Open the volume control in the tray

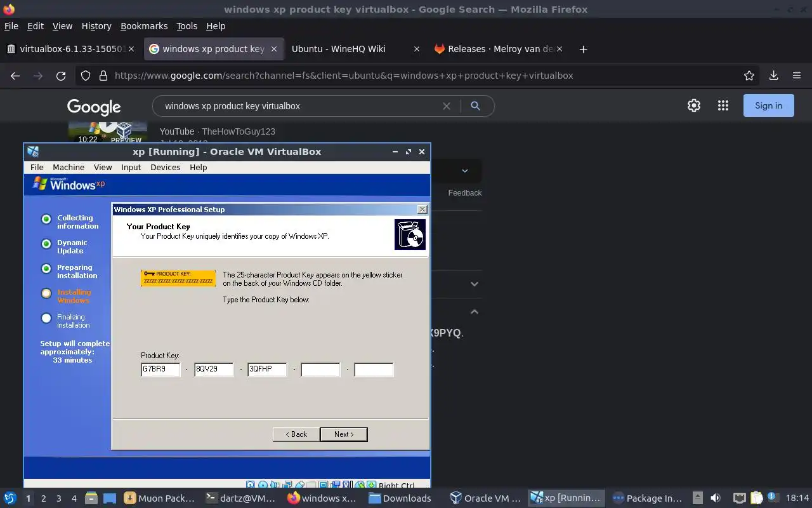click(x=716, y=498)
